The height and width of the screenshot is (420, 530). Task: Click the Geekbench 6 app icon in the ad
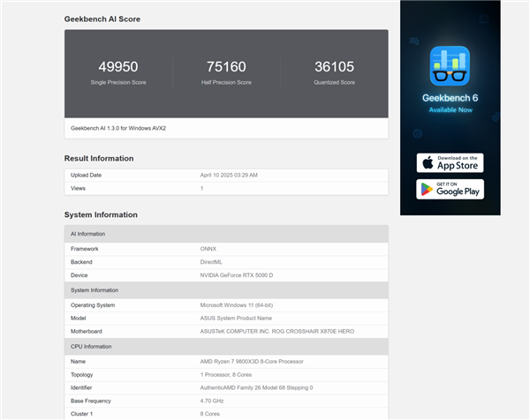click(x=450, y=66)
